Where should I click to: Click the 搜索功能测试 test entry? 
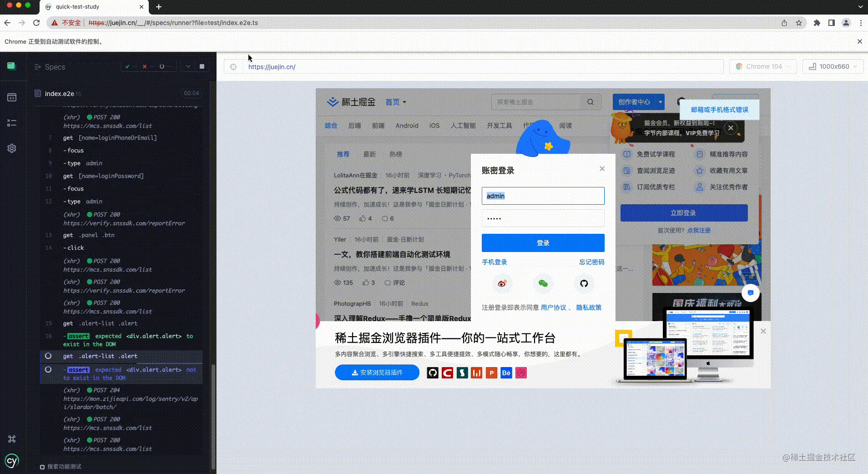[64, 467]
